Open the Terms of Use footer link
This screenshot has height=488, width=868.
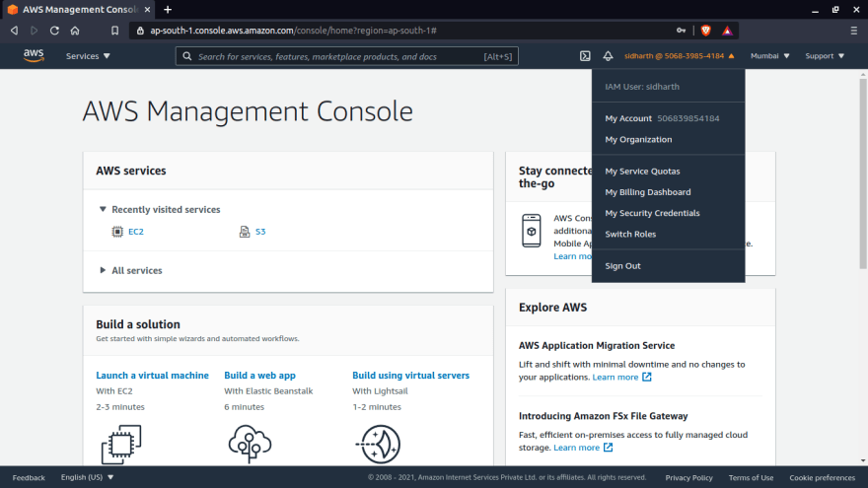(751, 477)
